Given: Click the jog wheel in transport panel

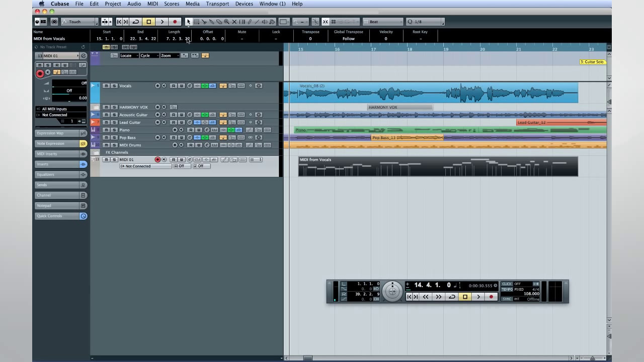Looking at the screenshot, I should [x=392, y=291].
